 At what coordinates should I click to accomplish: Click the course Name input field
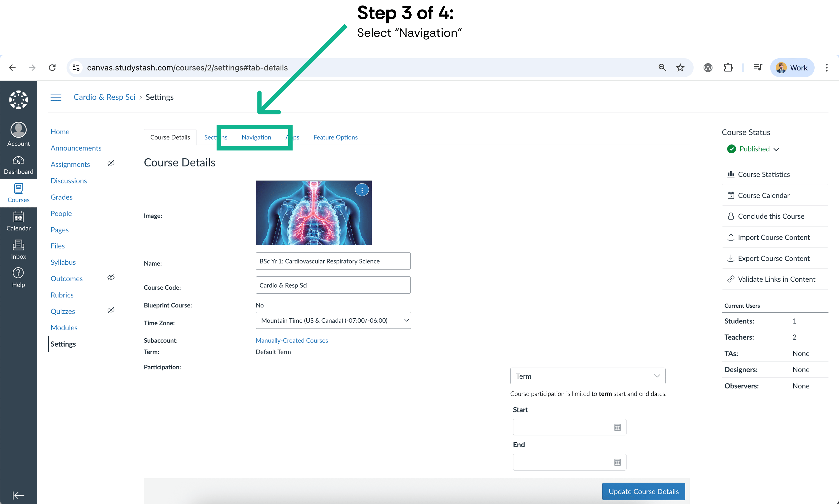(x=333, y=261)
